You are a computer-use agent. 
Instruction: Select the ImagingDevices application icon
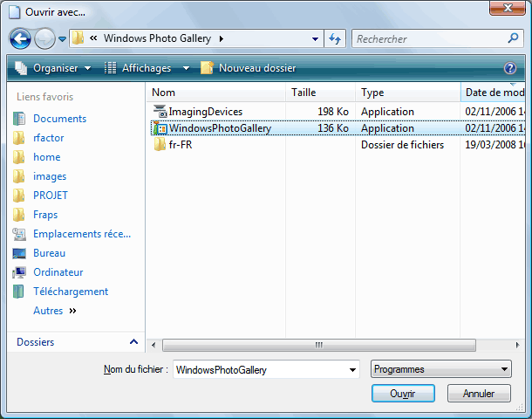point(160,112)
